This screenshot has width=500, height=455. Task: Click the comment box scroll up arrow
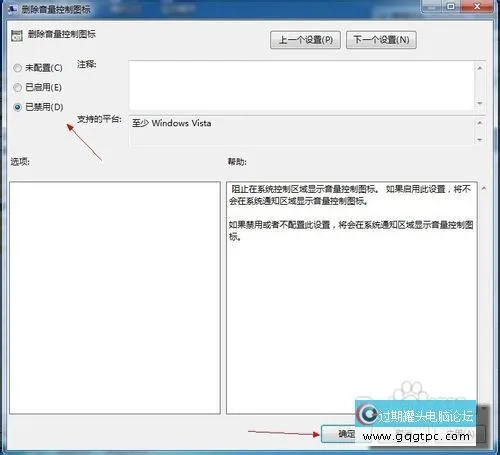pyautogui.click(x=480, y=68)
